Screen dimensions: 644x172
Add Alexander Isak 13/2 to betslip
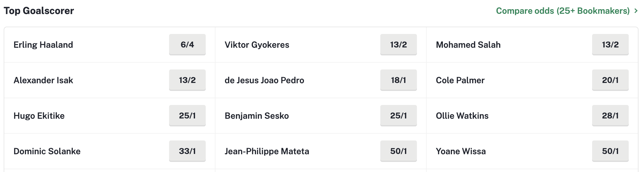click(187, 80)
